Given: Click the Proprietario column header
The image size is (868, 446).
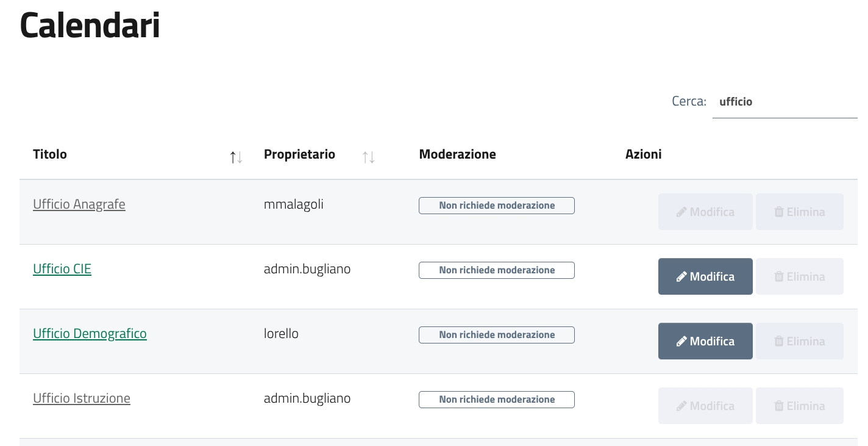Looking at the screenshot, I should 299,154.
